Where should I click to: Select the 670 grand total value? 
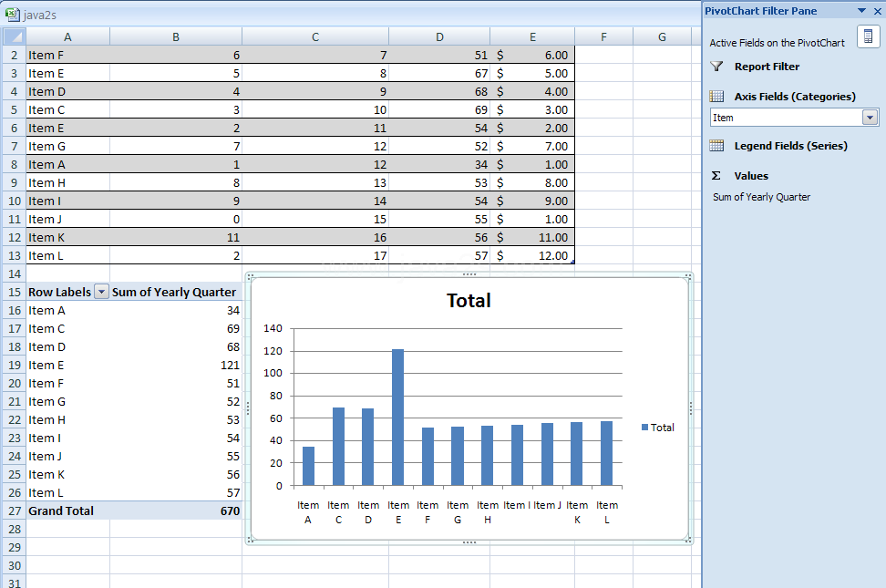pos(176,511)
